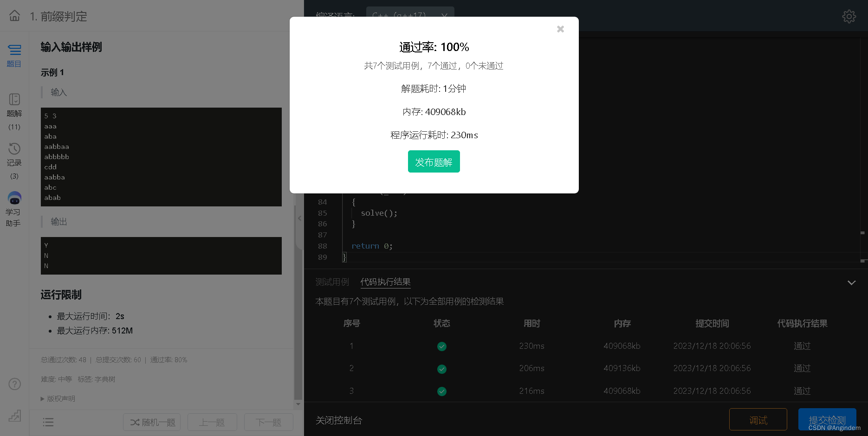Image resolution: width=868 pixels, height=436 pixels.
Task: Click 总通过次数: 48 statistic
Action: [64, 359]
